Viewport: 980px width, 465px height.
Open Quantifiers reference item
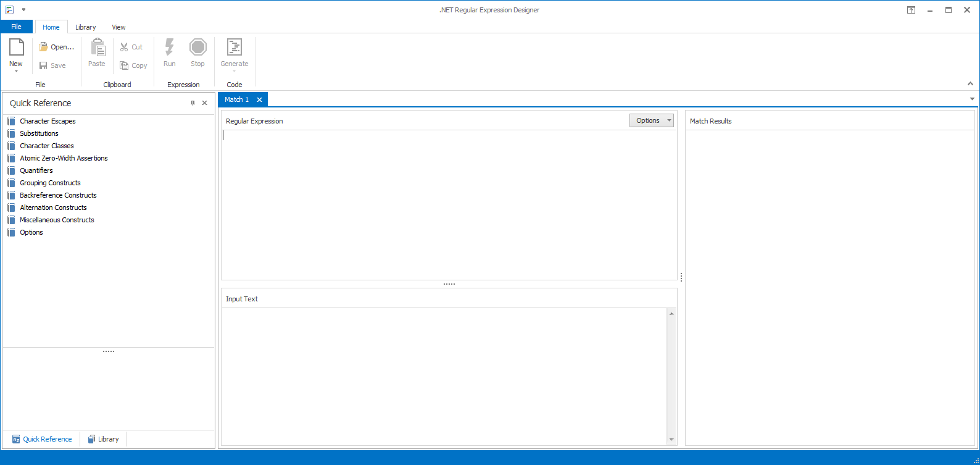coord(36,170)
